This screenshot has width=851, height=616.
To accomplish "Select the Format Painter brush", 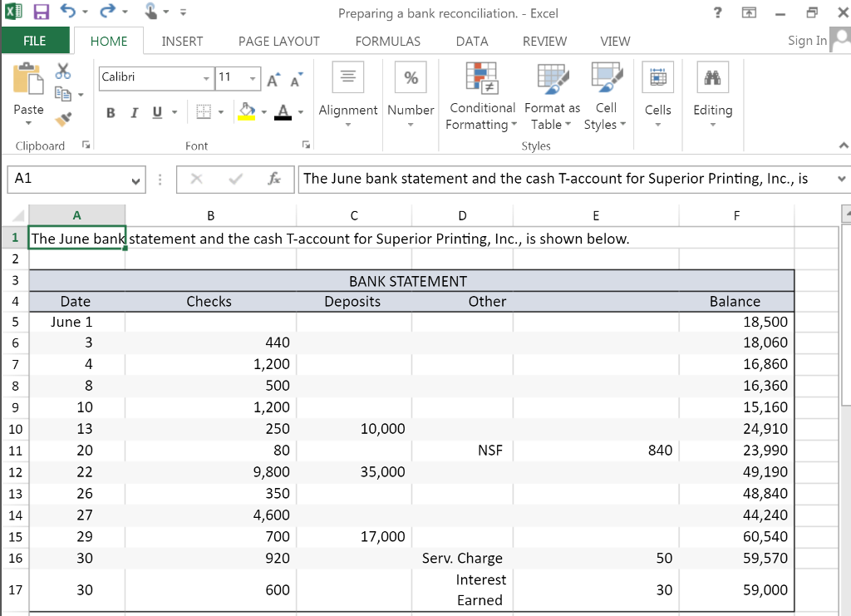I will pyautogui.click(x=62, y=119).
